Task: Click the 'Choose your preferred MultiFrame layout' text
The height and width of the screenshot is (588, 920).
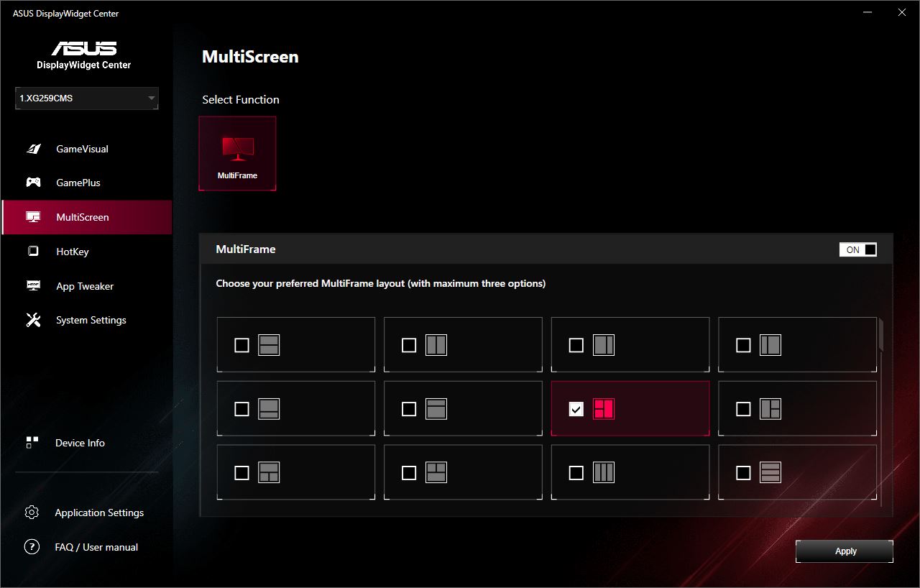Action: [381, 283]
